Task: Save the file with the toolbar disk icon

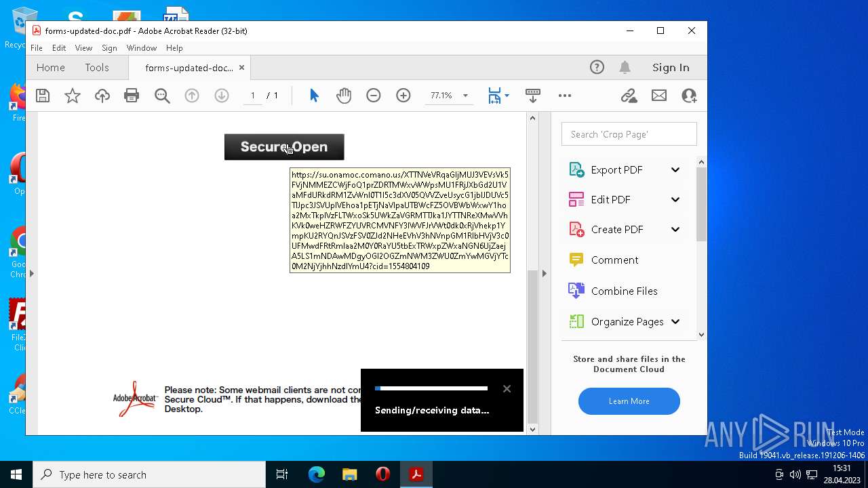Action: (x=43, y=96)
